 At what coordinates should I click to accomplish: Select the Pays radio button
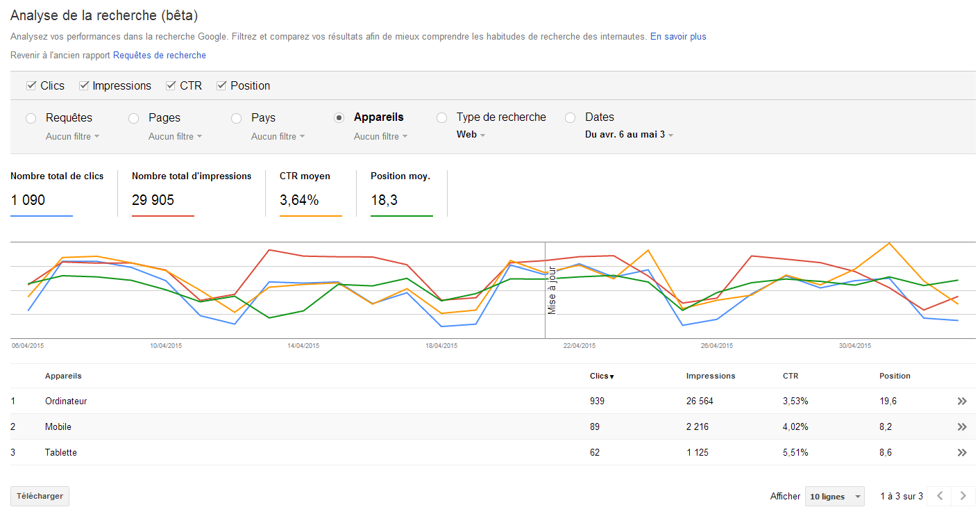pyautogui.click(x=237, y=118)
